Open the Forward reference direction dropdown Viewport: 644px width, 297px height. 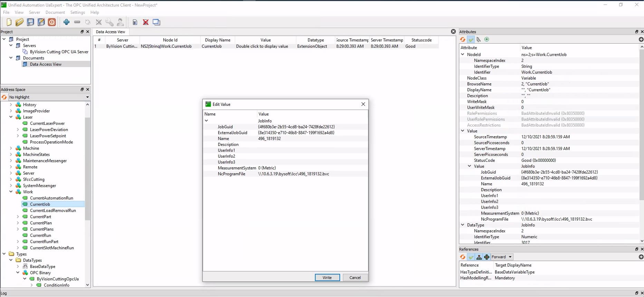pos(502,257)
